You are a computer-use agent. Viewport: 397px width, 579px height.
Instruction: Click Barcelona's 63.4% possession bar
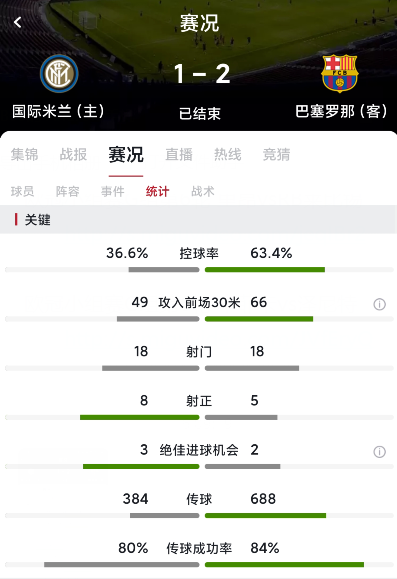click(x=265, y=270)
